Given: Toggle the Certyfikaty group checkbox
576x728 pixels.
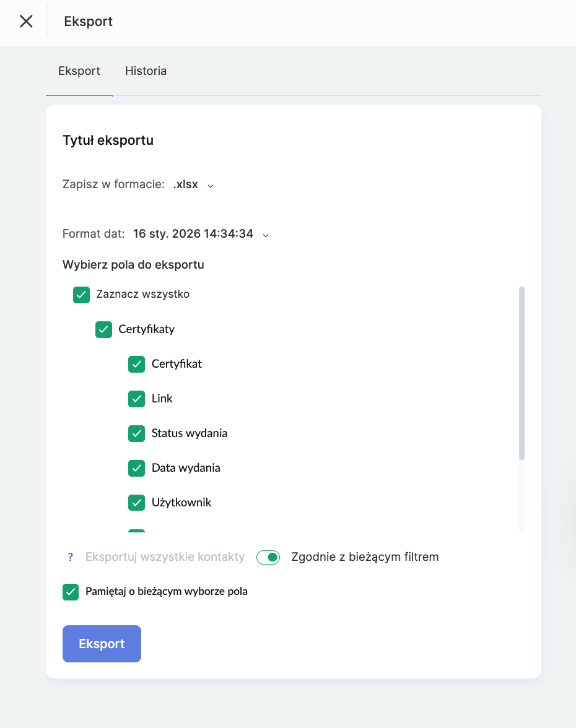Looking at the screenshot, I should pyautogui.click(x=104, y=329).
